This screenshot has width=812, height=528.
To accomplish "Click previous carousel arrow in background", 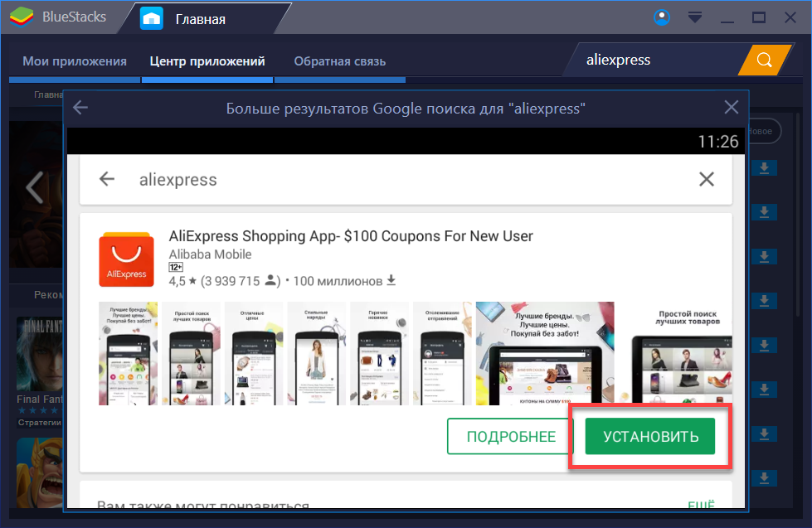I will 35,186.
